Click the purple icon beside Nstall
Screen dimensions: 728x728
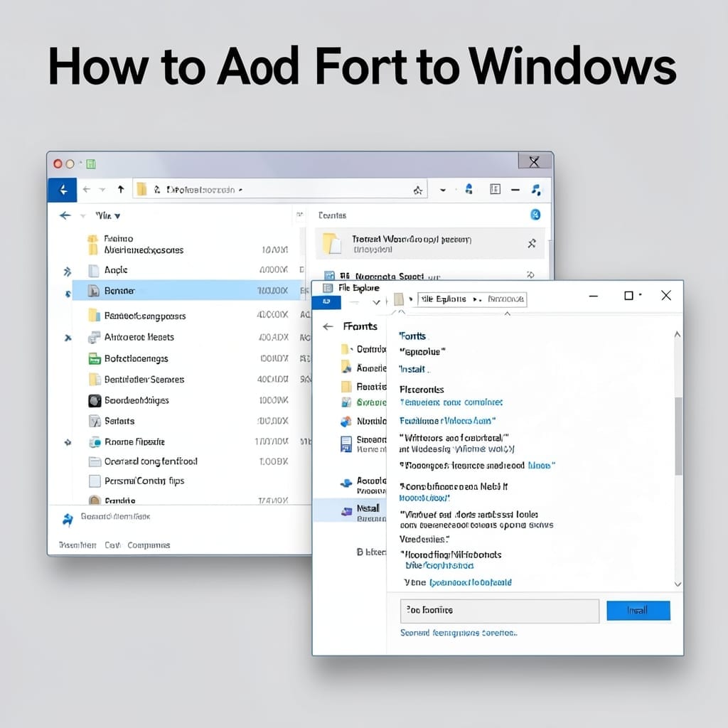[346, 511]
